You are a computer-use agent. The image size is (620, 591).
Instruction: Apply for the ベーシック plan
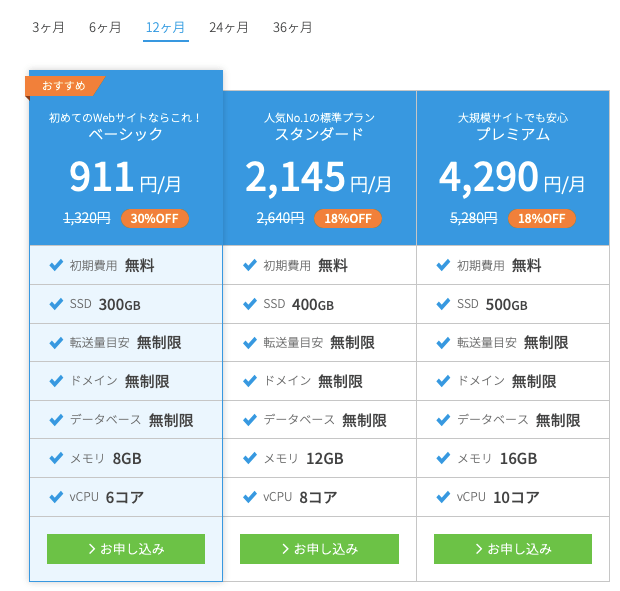(x=126, y=548)
